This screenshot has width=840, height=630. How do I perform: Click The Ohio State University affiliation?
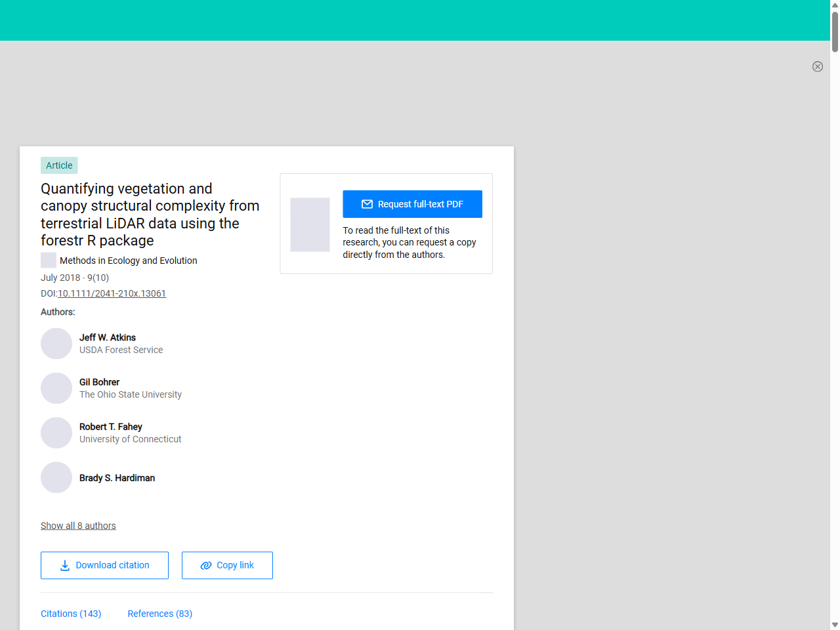pos(131,394)
